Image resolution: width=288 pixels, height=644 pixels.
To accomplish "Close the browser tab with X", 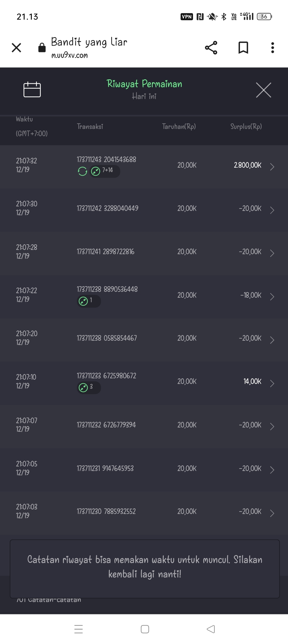I will pyautogui.click(x=17, y=48).
